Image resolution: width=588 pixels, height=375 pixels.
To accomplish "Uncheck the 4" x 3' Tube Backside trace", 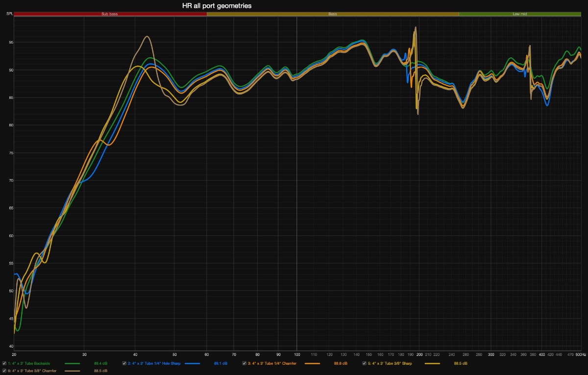I will (x=4, y=363).
